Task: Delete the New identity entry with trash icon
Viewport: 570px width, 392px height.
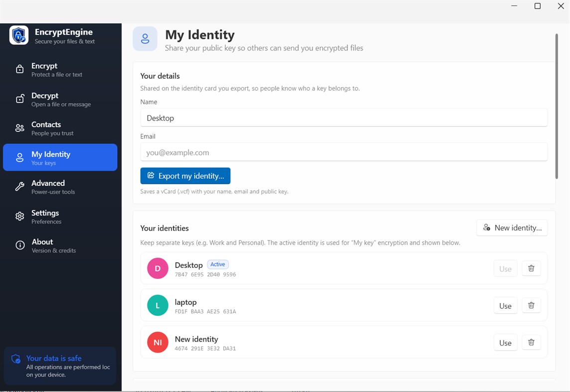Action: pos(531,343)
